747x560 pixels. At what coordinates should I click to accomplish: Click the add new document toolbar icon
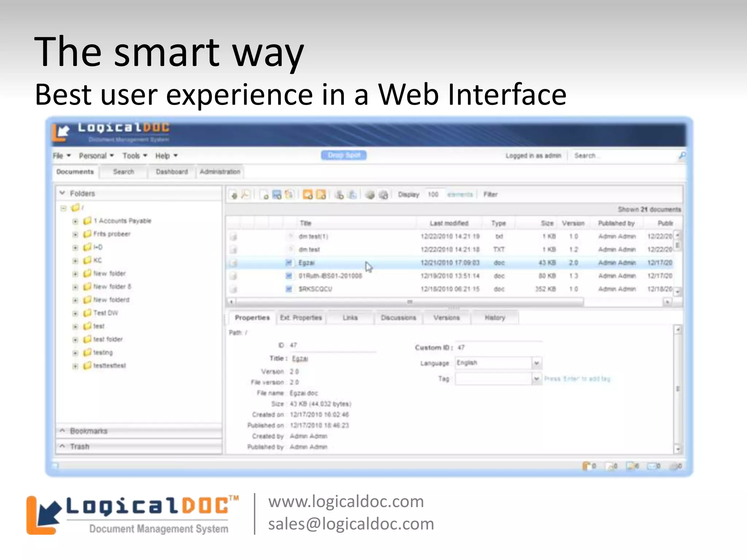(x=264, y=195)
